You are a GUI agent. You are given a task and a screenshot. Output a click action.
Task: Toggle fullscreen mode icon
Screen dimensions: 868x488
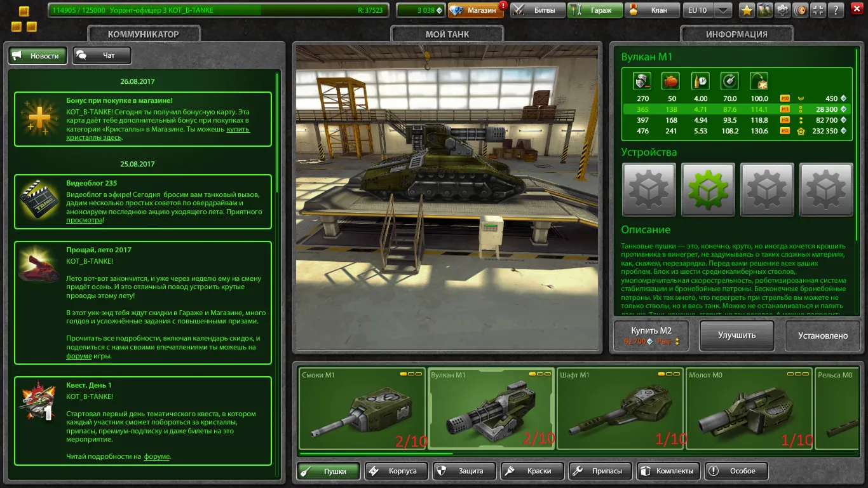[x=819, y=10]
